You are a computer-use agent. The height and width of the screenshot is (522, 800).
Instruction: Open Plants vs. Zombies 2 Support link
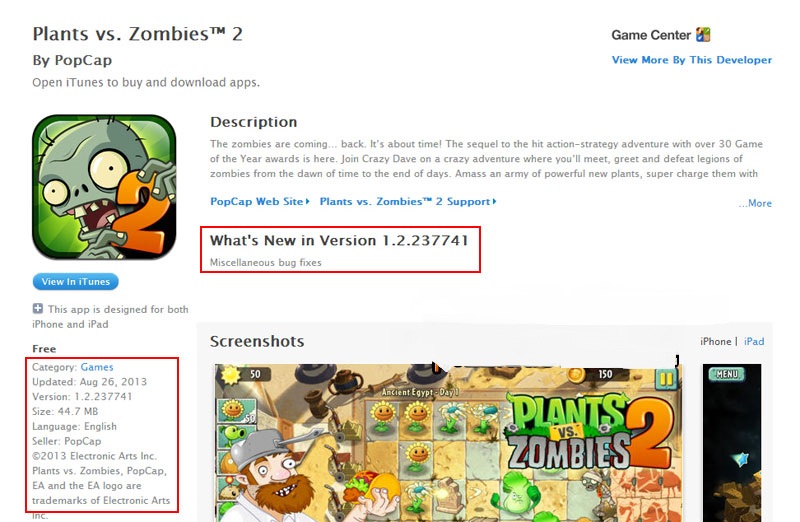point(408,201)
